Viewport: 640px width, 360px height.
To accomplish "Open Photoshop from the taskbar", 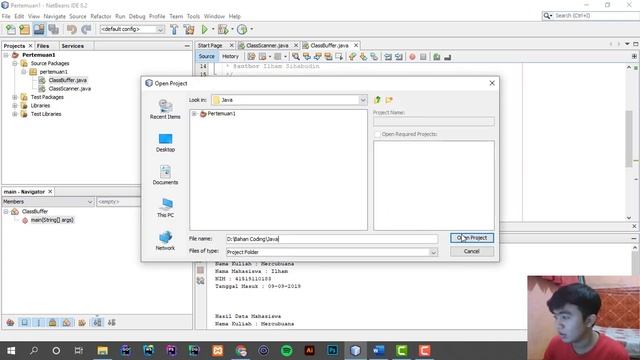I will (332, 351).
